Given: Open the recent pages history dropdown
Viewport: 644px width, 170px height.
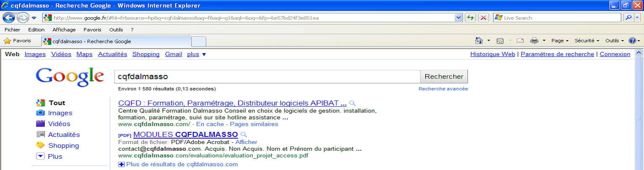Looking at the screenshot, I should pos(34,18).
